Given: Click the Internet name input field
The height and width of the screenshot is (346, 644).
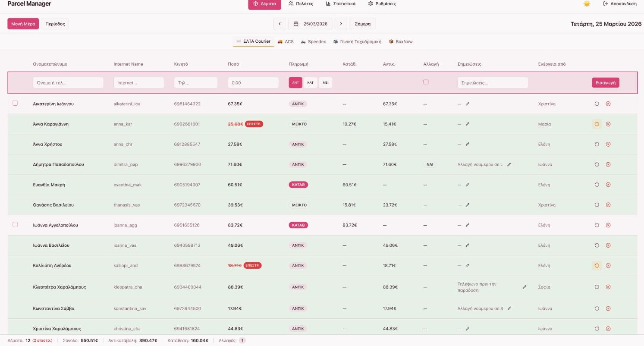Looking at the screenshot, I should point(139,82).
